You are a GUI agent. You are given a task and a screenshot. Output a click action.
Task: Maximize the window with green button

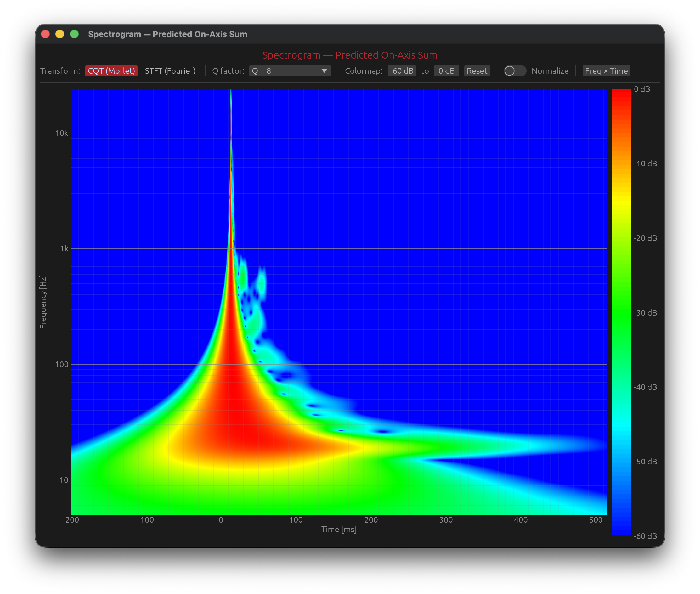pyautogui.click(x=75, y=34)
